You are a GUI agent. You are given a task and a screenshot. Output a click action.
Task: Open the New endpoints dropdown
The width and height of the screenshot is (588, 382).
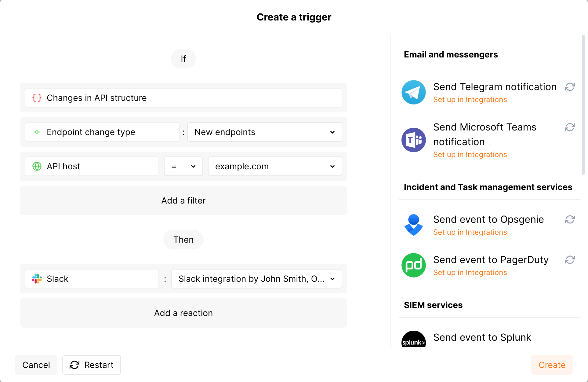(x=264, y=132)
